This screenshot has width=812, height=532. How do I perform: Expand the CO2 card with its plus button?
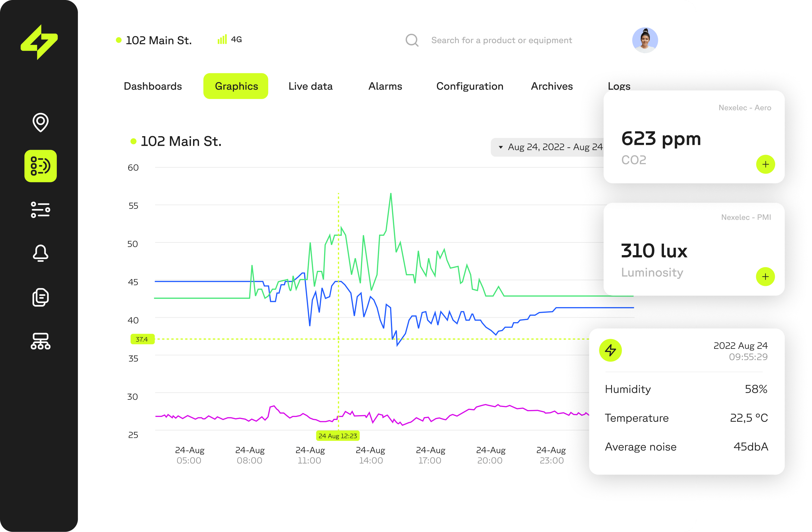click(765, 164)
